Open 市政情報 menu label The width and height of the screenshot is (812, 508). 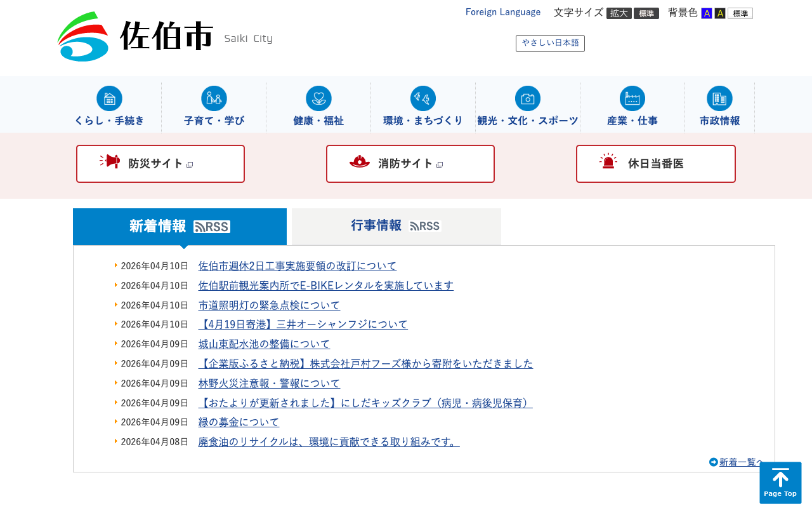[x=719, y=121]
